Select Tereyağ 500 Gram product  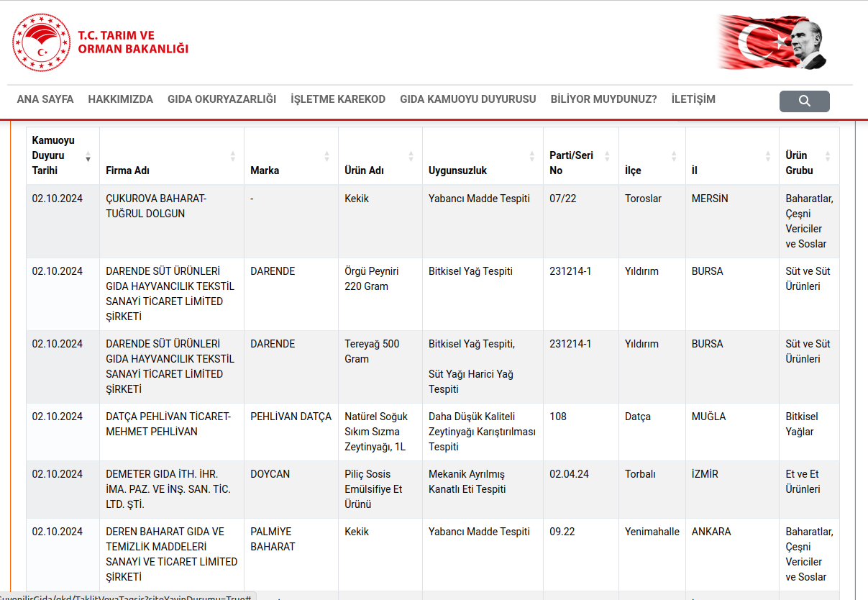[x=372, y=351]
